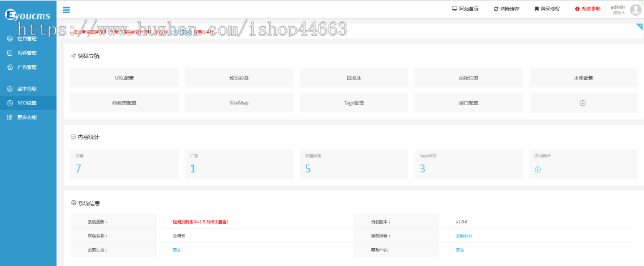Click the 友情链接 statistic card showing 5
The width and height of the screenshot is (644, 266).
pos(353,164)
